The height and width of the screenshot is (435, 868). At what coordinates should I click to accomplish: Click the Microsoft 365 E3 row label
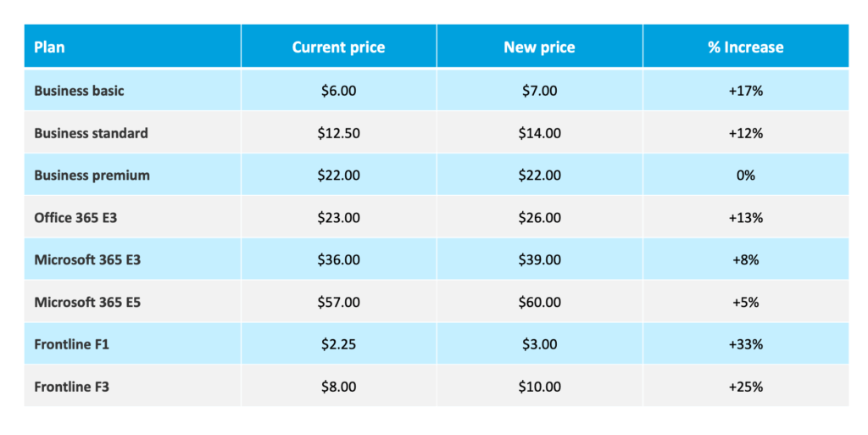click(87, 259)
